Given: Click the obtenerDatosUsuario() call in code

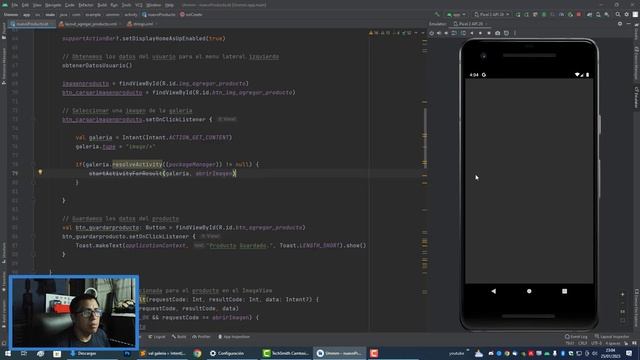Looking at the screenshot, I should (x=97, y=65).
